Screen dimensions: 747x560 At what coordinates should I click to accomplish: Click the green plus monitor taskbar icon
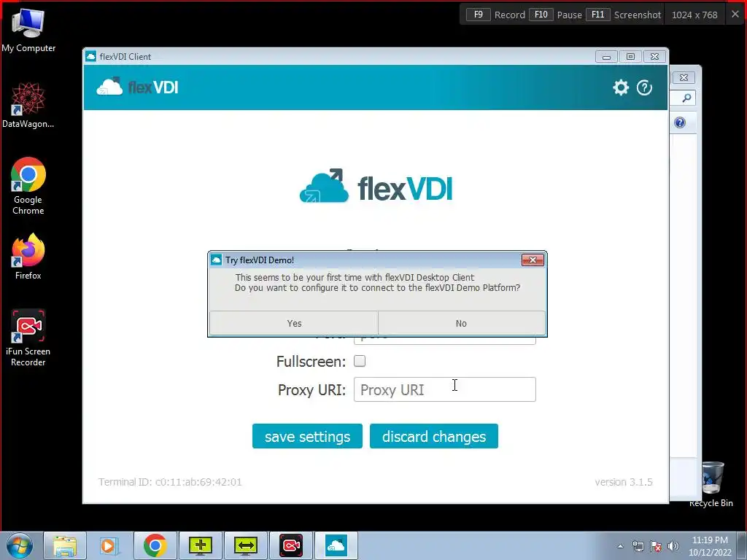point(201,545)
